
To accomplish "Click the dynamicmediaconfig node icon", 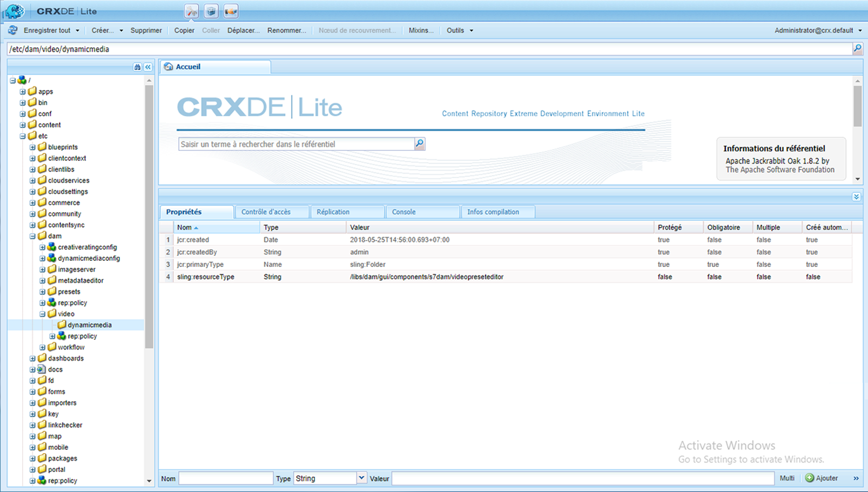I will tap(52, 258).
